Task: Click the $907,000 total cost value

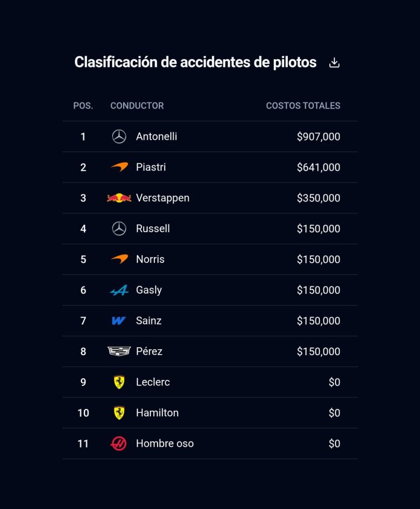Action: (319, 137)
